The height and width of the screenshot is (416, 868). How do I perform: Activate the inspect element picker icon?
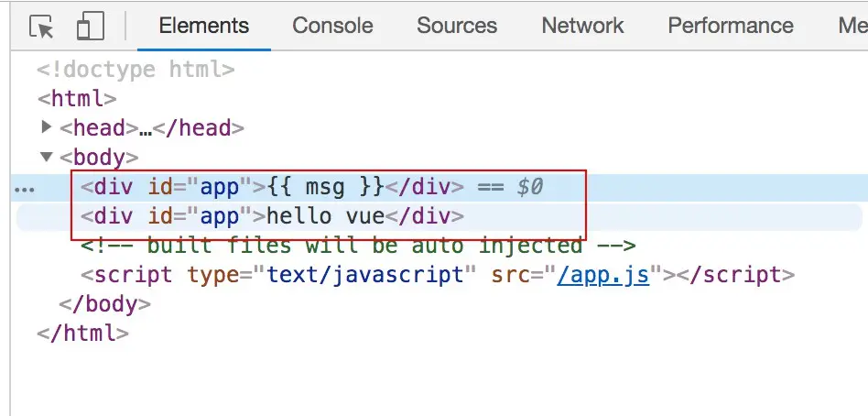click(41, 27)
